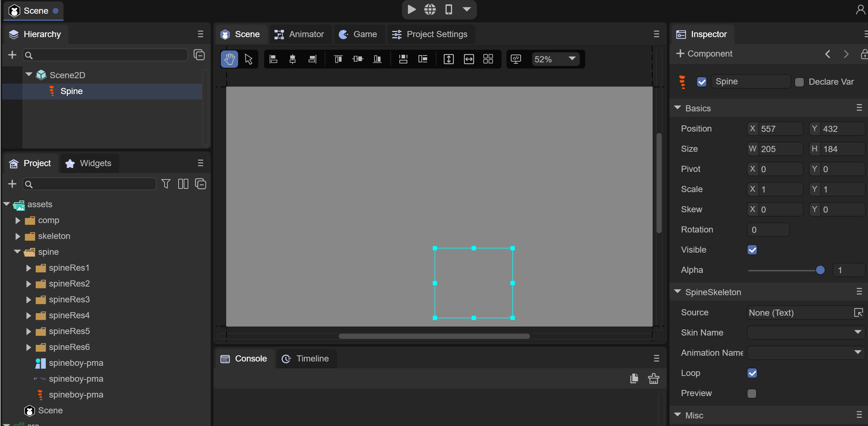Switch to the cursor selection tool
868x426 pixels.
pyautogui.click(x=248, y=59)
